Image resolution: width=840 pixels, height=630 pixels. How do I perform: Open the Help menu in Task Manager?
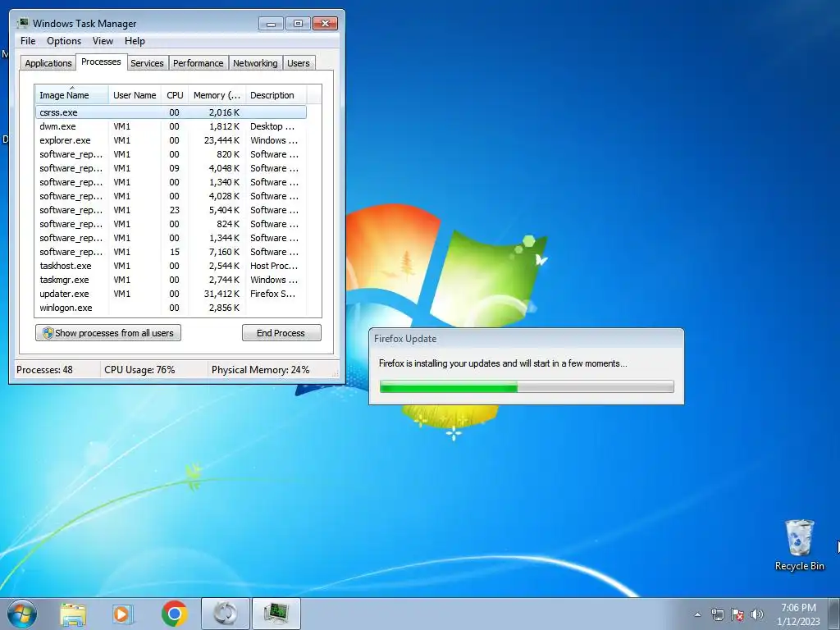point(135,41)
